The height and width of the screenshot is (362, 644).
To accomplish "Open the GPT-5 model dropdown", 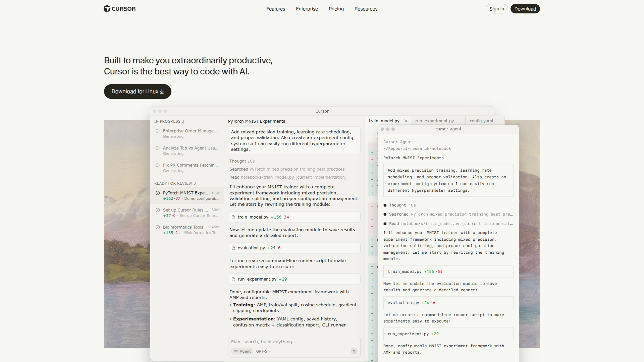I will coord(264,351).
